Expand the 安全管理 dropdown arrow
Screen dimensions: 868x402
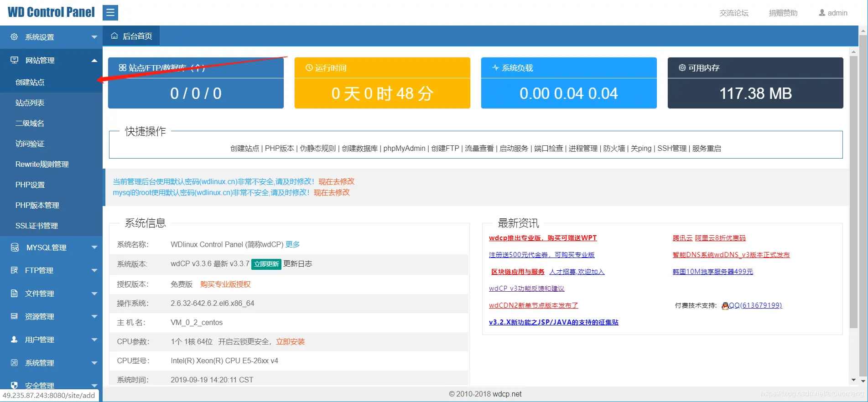coord(94,385)
